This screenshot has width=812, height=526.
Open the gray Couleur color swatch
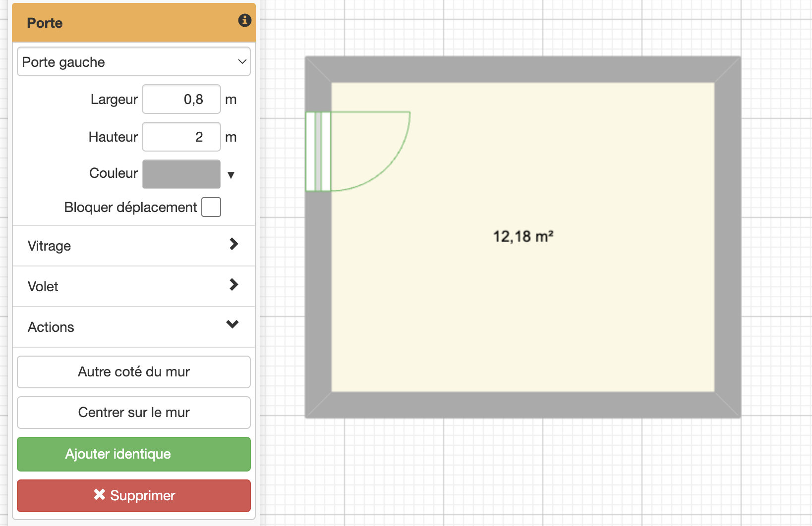[x=181, y=174]
